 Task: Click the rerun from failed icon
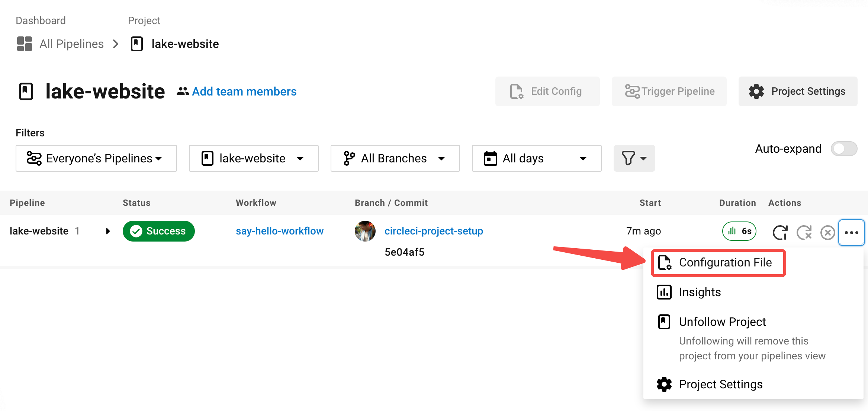click(x=804, y=233)
